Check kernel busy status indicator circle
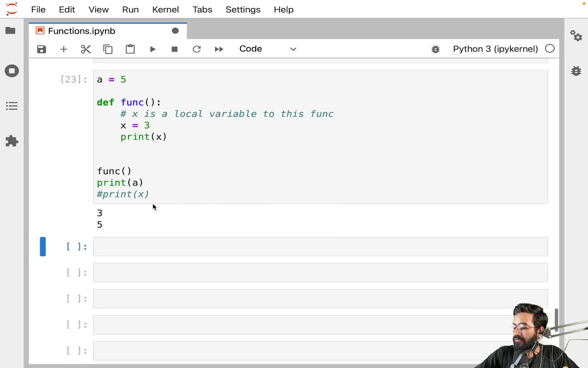The image size is (588, 368). point(550,49)
